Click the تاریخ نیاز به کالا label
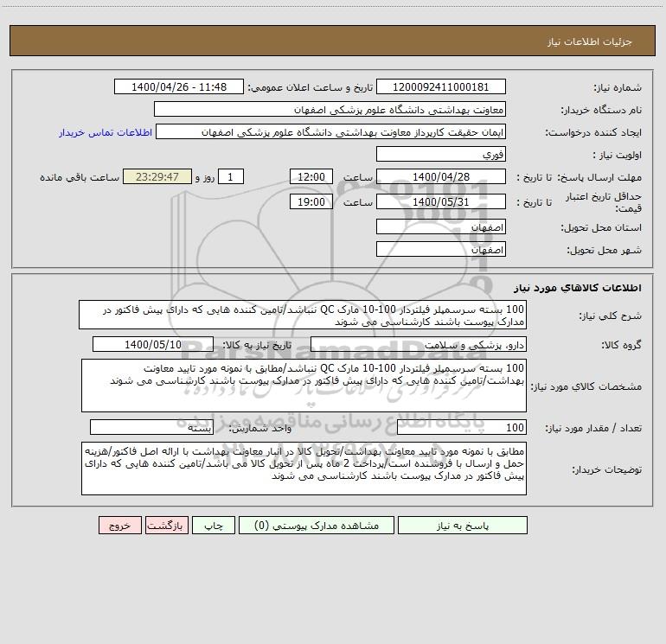666x644 pixels. tap(257, 345)
